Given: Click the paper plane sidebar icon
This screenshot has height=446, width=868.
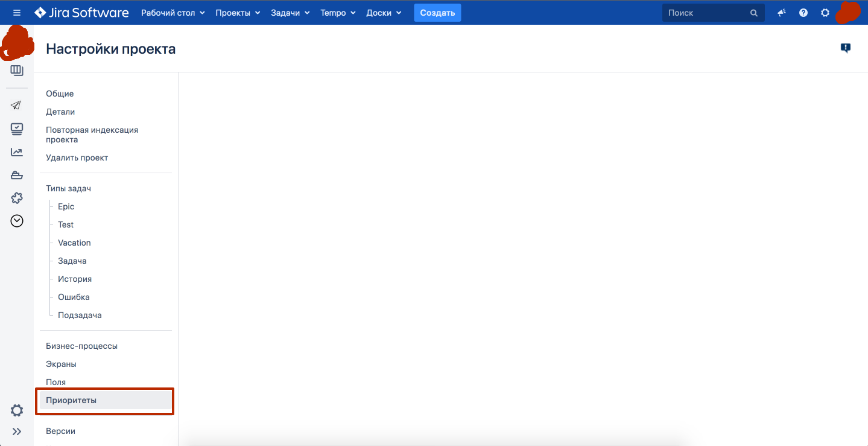Looking at the screenshot, I should [x=17, y=106].
